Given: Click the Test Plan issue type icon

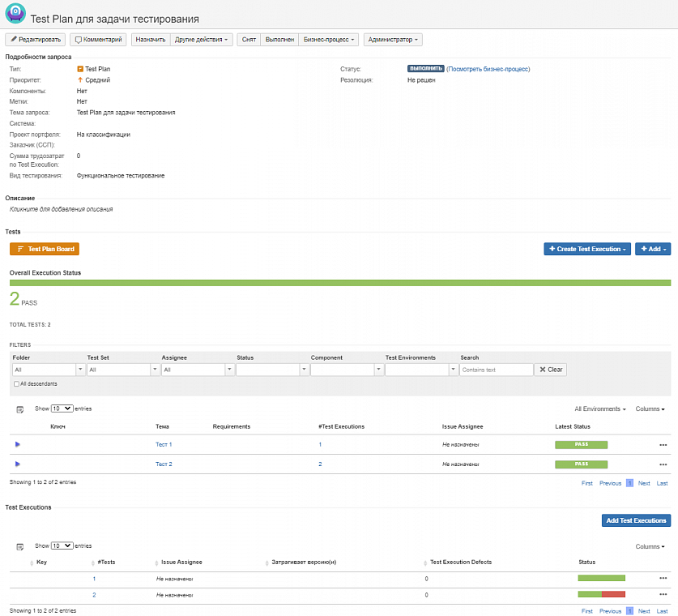Looking at the screenshot, I should (x=80, y=69).
